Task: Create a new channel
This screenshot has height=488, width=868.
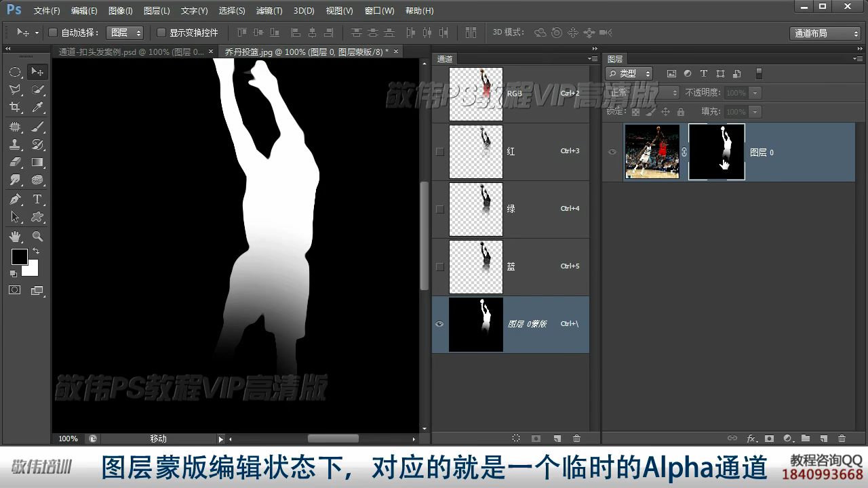Action: [x=557, y=439]
